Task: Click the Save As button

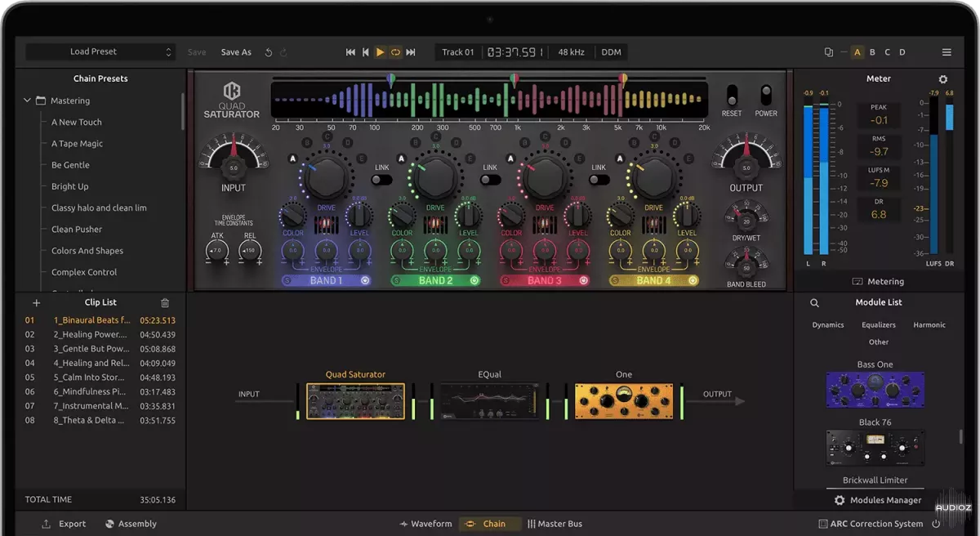Action: click(236, 52)
